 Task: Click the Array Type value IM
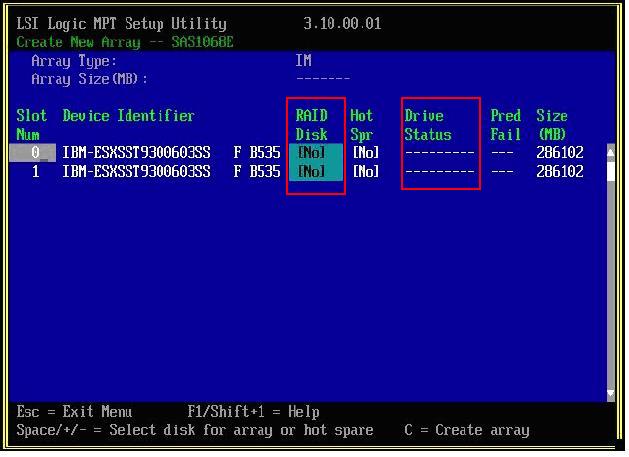pos(303,61)
